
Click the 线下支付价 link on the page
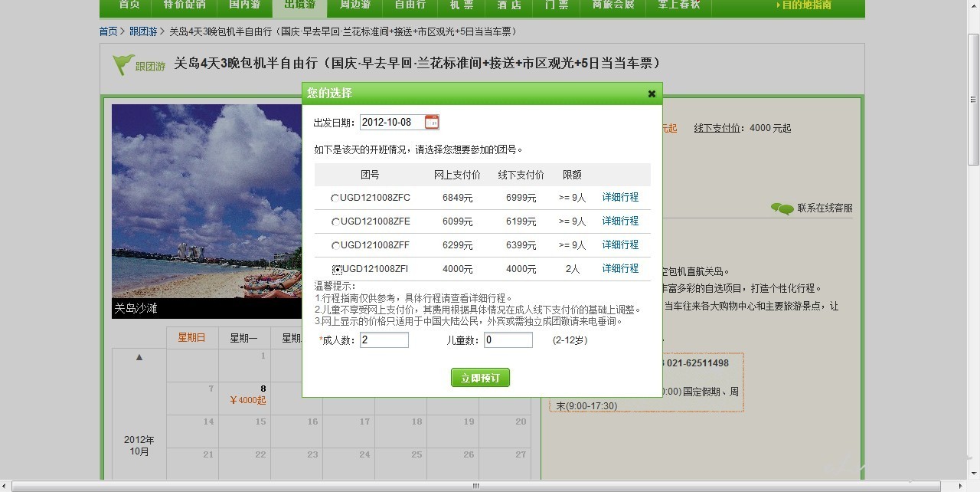pos(717,128)
